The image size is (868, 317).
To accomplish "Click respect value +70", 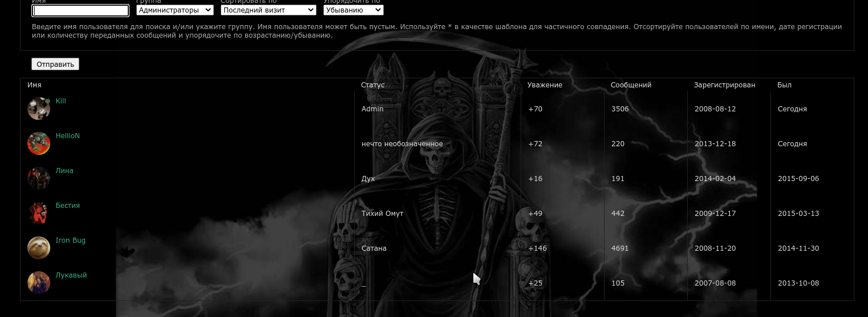I will (536, 109).
